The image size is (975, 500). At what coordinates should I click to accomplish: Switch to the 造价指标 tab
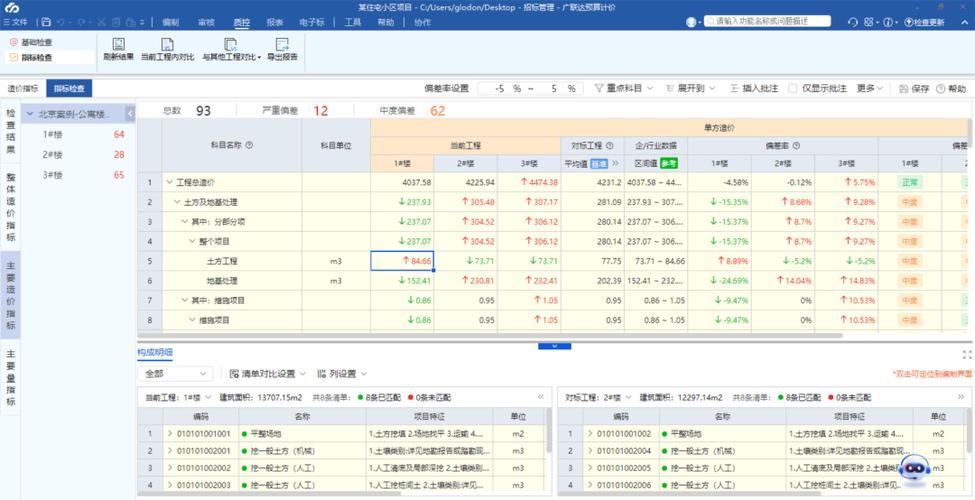23,89
